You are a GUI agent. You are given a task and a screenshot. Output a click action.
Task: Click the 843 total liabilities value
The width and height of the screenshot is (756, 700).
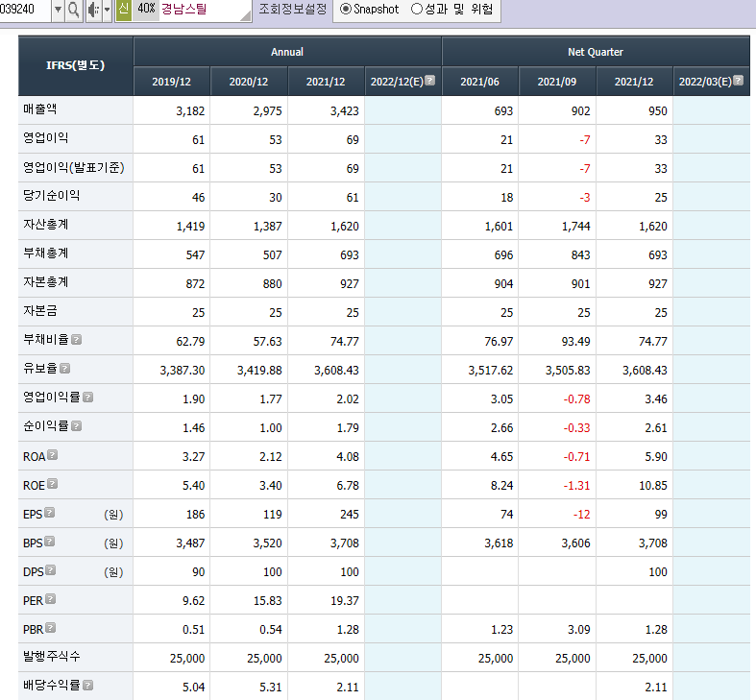pos(580,255)
